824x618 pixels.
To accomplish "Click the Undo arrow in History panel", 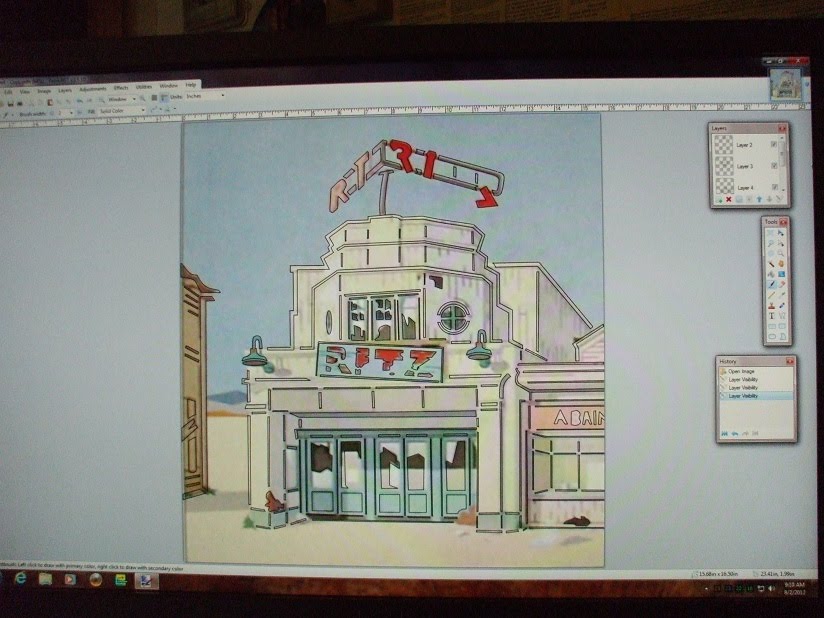I will [732, 433].
